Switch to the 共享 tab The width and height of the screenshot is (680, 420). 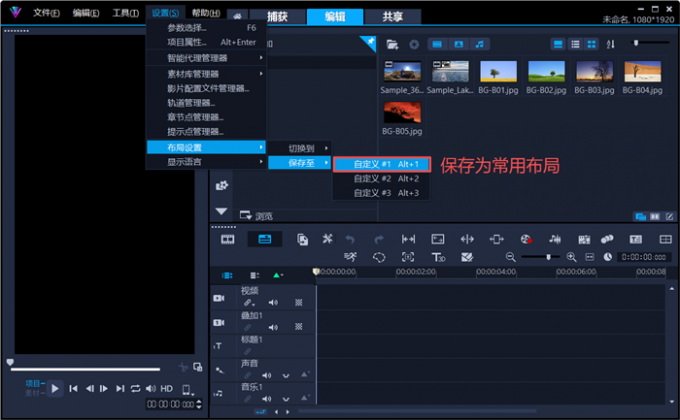point(392,16)
